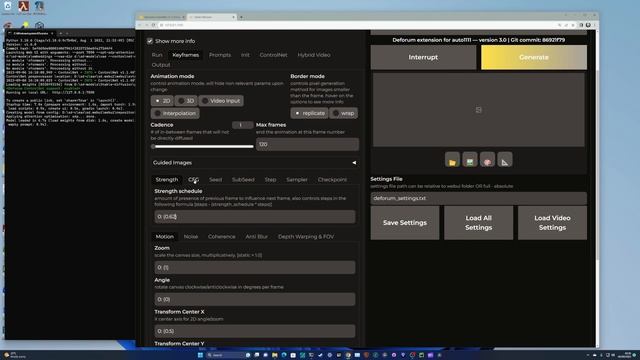Screen dimensions: 640x360
Task: Click the yellow Generate button
Action: click(x=534, y=57)
